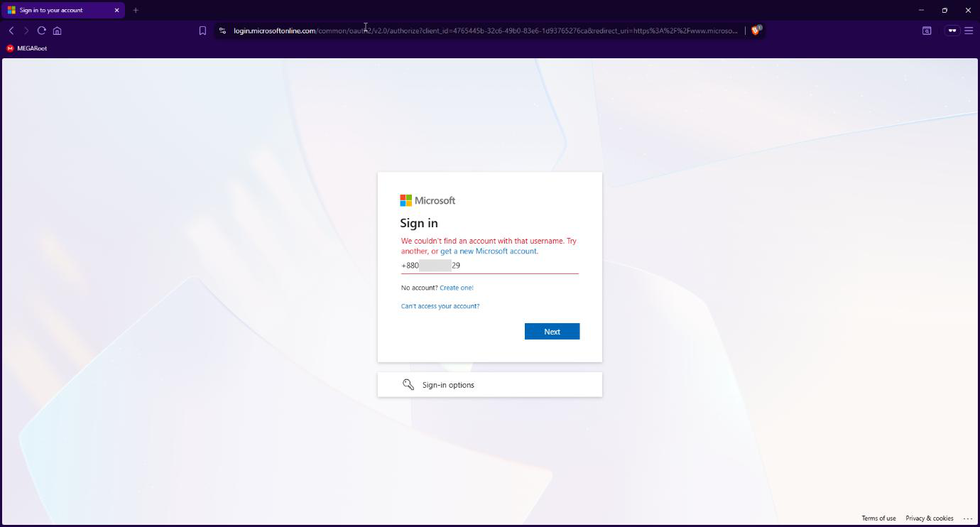Open the footer ellipsis more options

[x=968, y=518]
